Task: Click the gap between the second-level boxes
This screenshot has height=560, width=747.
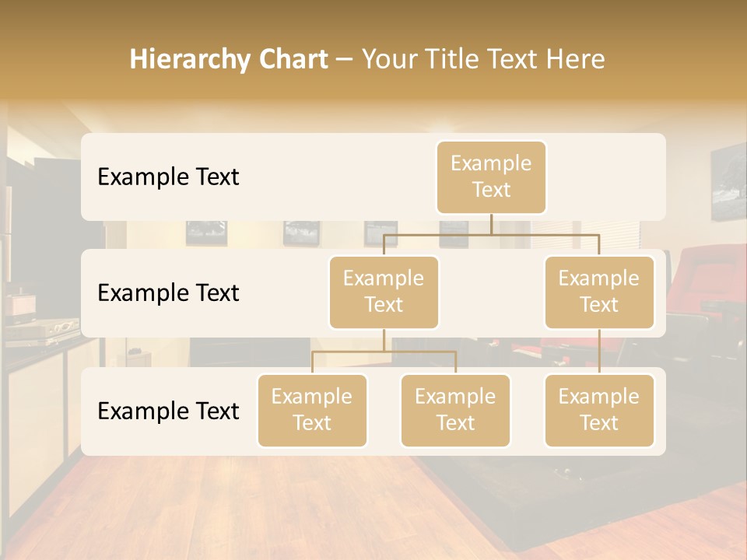Action: pyautogui.click(x=491, y=293)
